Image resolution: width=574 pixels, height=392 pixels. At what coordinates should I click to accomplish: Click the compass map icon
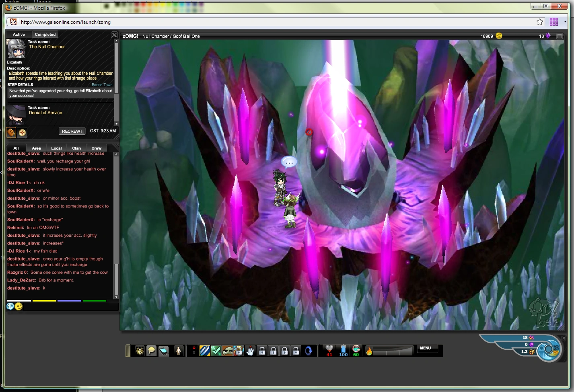pos(23,132)
